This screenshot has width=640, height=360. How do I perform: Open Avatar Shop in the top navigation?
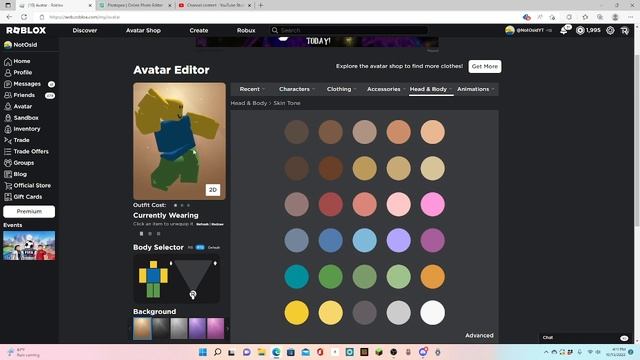143,30
